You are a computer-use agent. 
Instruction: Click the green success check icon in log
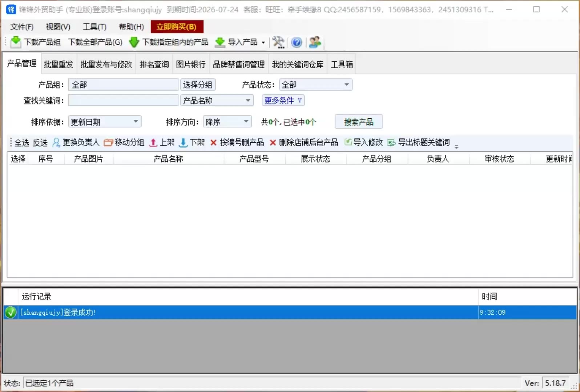coord(11,312)
